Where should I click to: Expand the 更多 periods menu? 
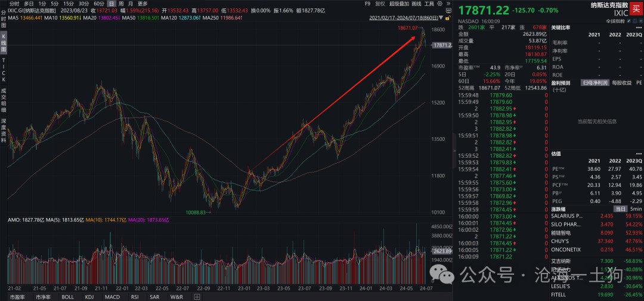(x=143, y=4)
